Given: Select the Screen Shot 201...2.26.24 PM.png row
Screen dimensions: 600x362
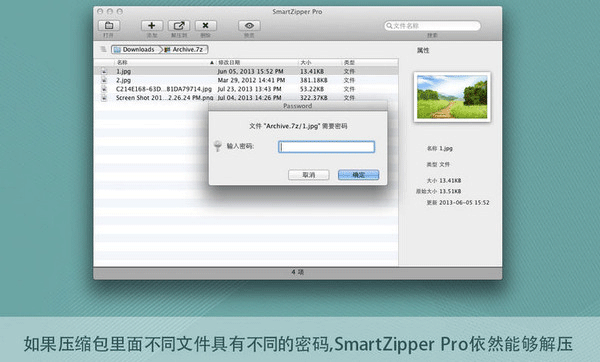Looking at the screenshot, I should [x=246, y=98].
